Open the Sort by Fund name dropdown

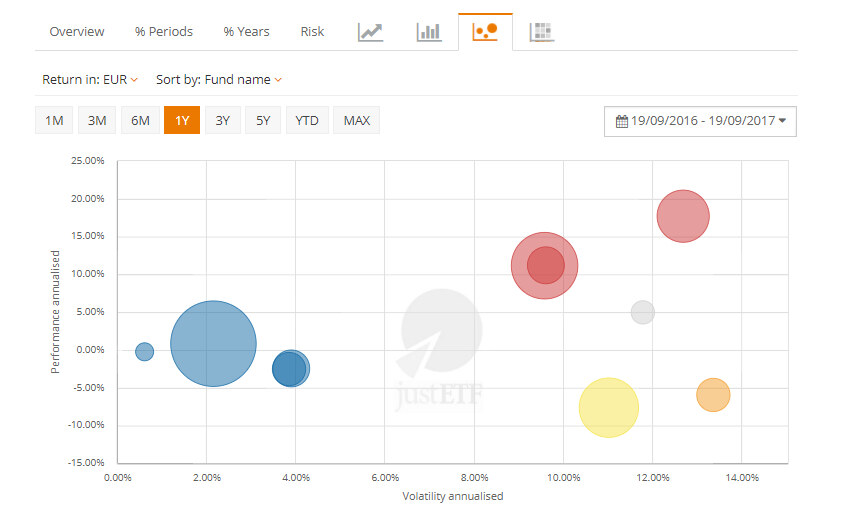tap(219, 79)
